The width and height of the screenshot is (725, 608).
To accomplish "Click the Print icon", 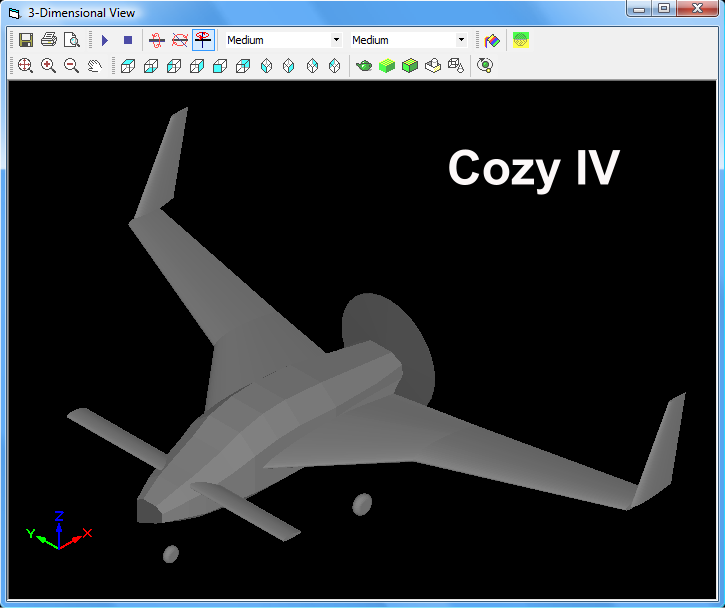I will (x=48, y=40).
